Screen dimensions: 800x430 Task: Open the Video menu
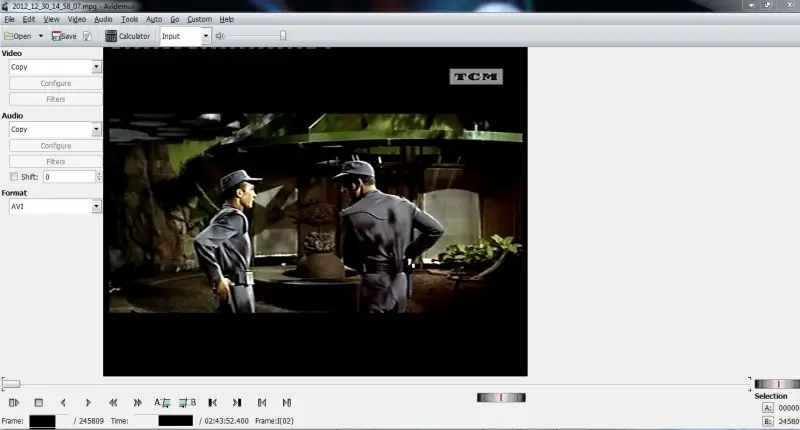(77, 19)
